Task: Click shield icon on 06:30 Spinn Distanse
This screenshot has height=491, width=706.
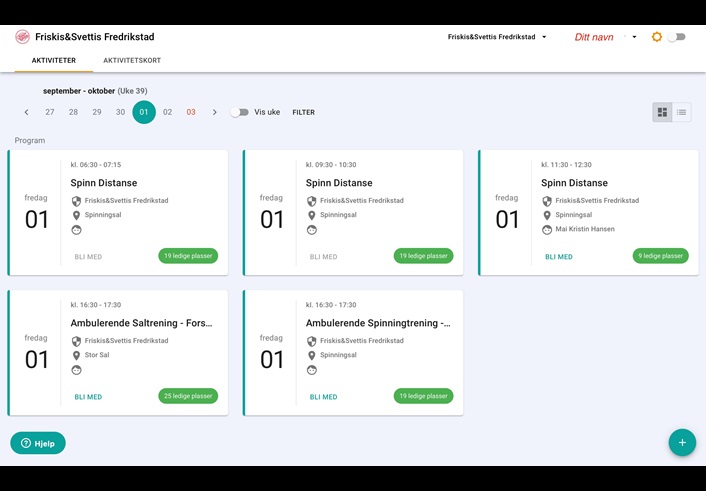Action: coord(77,201)
